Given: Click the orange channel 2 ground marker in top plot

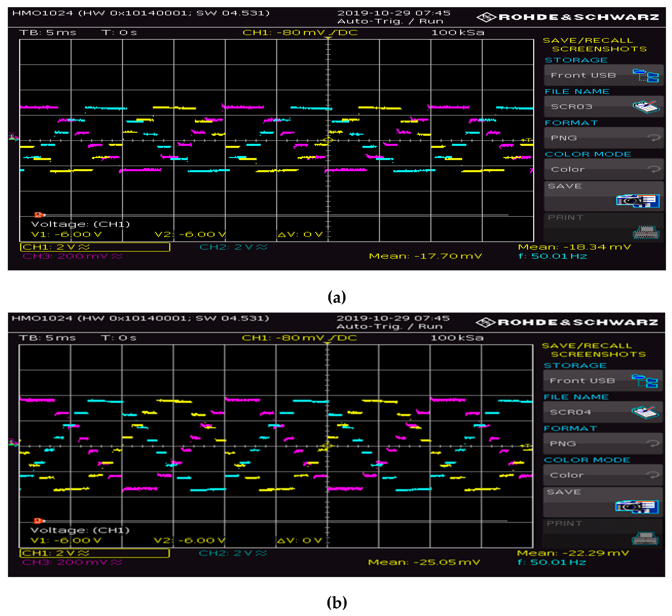Looking at the screenshot, I should tap(39, 215).
